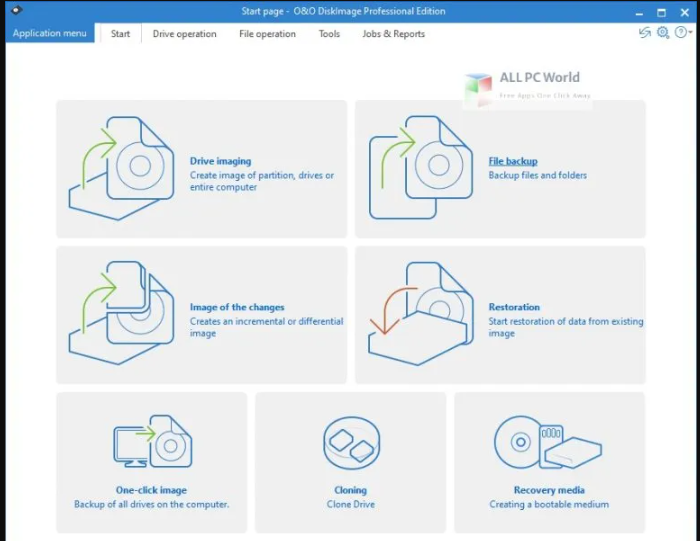Click 'Create image of partition, drives or' text
700x541 pixels.
point(262,175)
